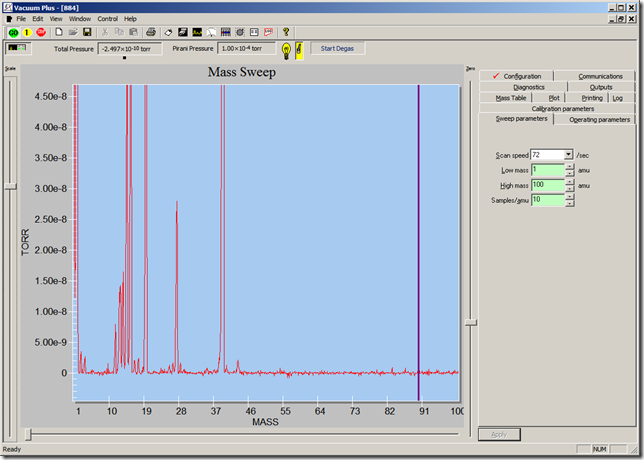Image resolution: width=644 pixels, height=460 pixels.
Task: Click the horizontal slider handle below plot
Action: pos(28,434)
